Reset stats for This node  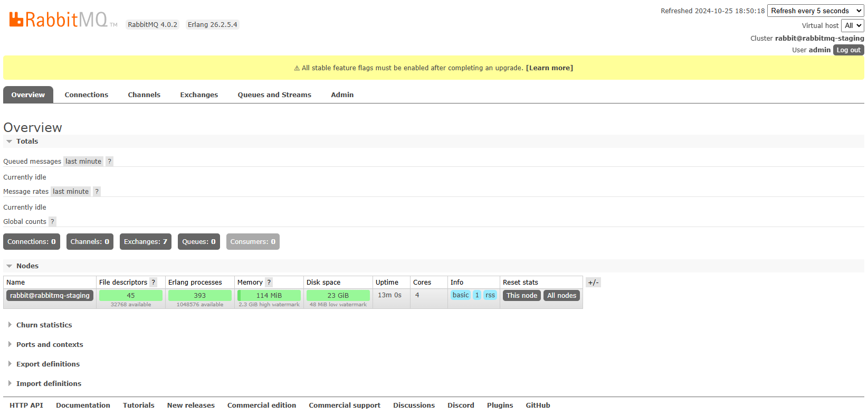(x=522, y=296)
